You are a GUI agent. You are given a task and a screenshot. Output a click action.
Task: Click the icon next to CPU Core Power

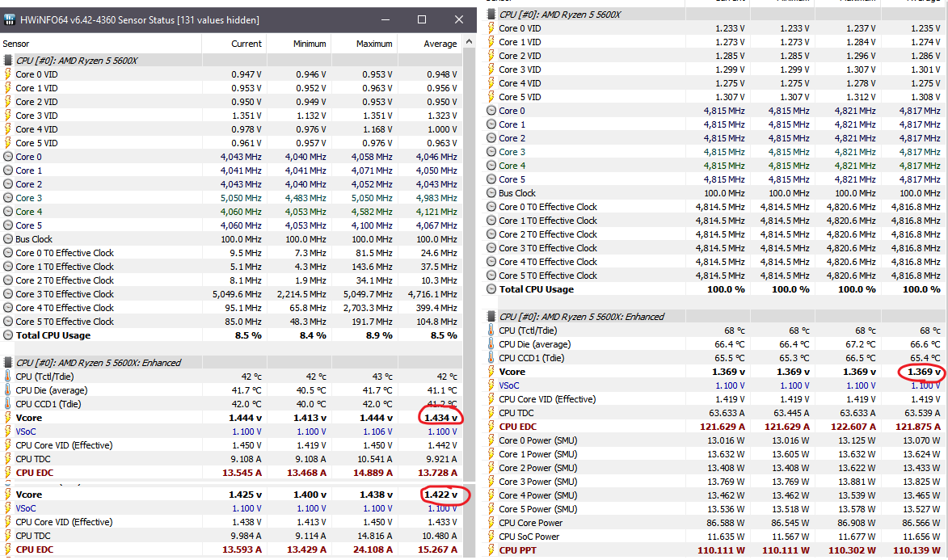point(492,523)
